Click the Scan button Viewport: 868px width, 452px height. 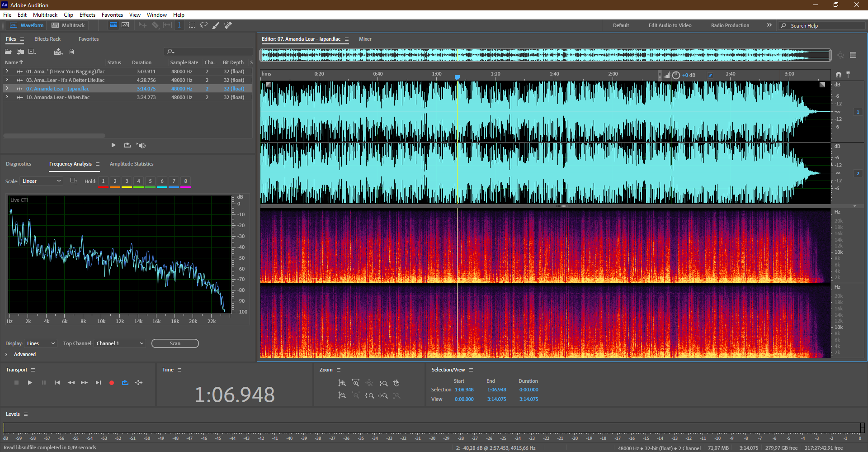tap(175, 343)
